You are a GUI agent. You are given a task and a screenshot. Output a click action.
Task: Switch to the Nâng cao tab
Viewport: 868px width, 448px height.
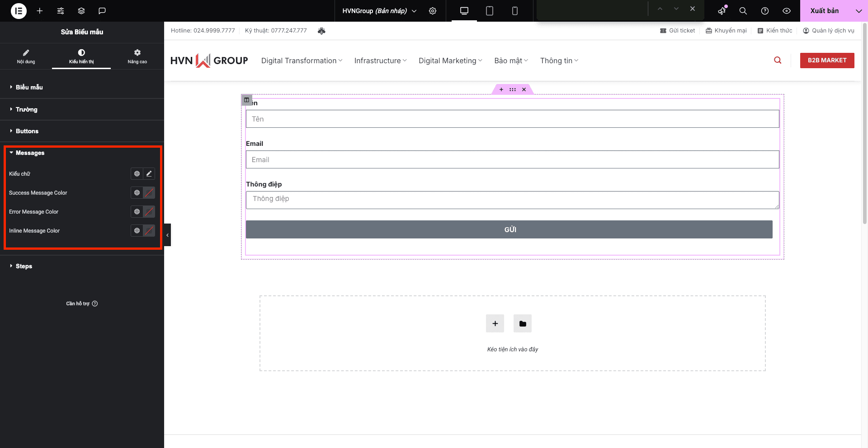click(137, 56)
